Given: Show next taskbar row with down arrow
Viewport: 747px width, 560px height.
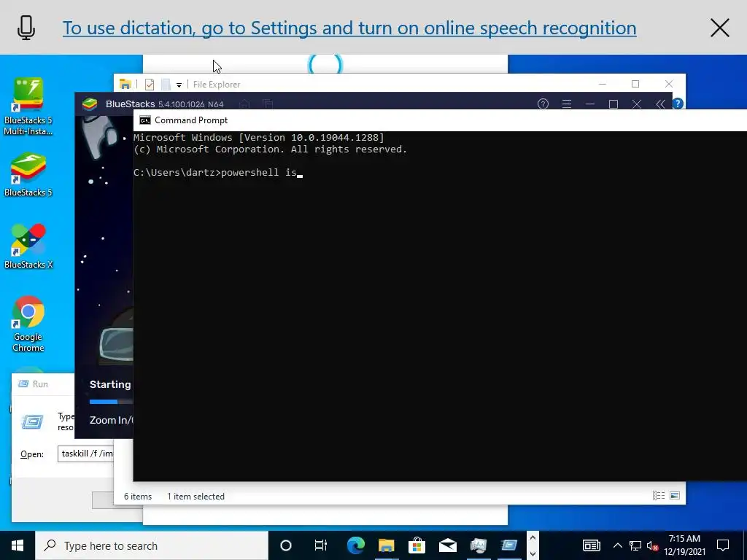Looking at the screenshot, I should pyautogui.click(x=533, y=553).
